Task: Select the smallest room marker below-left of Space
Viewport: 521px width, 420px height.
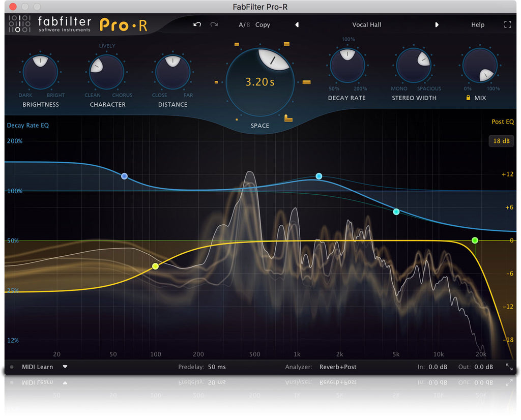Action: coord(237,119)
